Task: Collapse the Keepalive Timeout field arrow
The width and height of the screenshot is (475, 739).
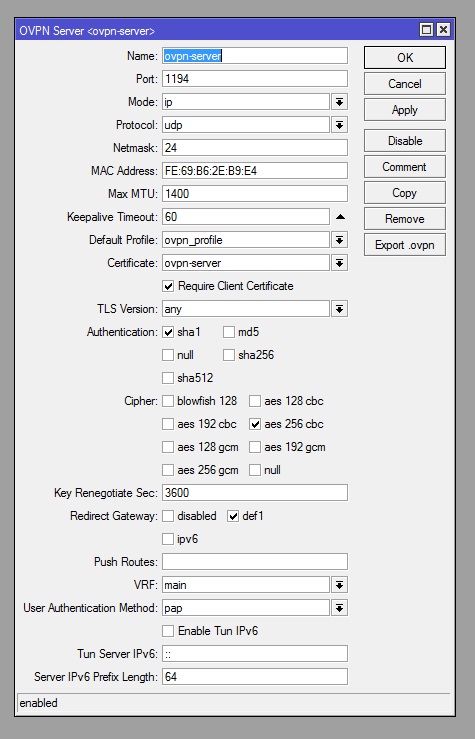Action: coord(340,217)
